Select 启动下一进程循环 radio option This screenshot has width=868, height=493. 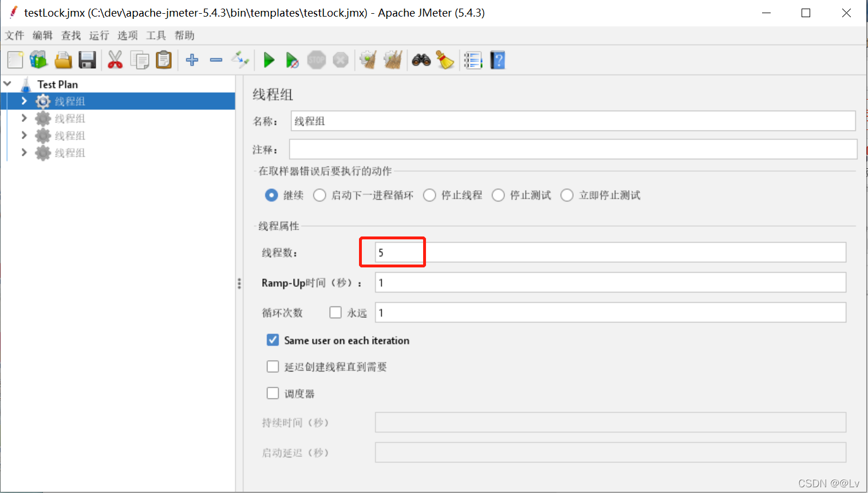[319, 195]
